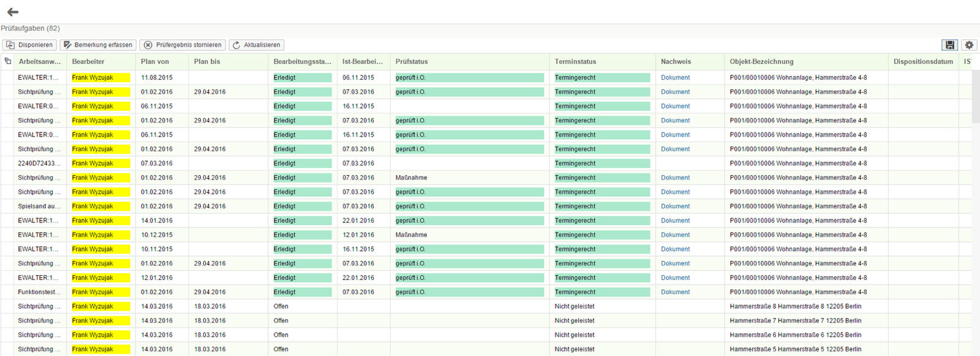Refresh the list with Aktualisieren
This screenshot has width=980, height=356.
[x=256, y=45]
